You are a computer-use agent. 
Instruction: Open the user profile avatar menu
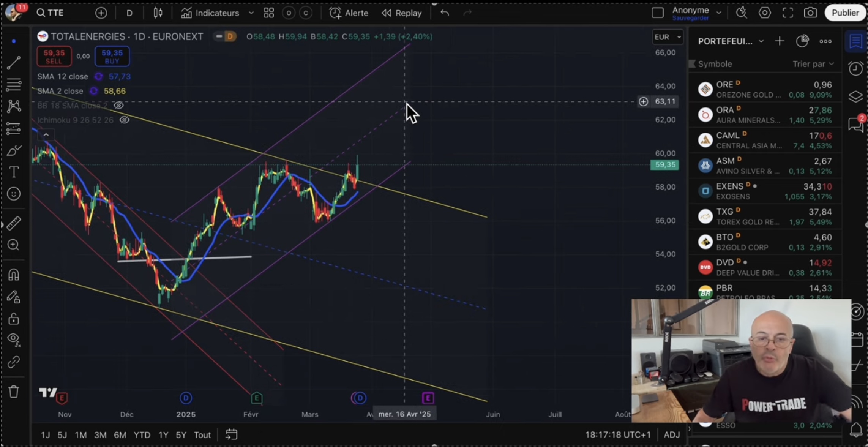pos(14,12)
